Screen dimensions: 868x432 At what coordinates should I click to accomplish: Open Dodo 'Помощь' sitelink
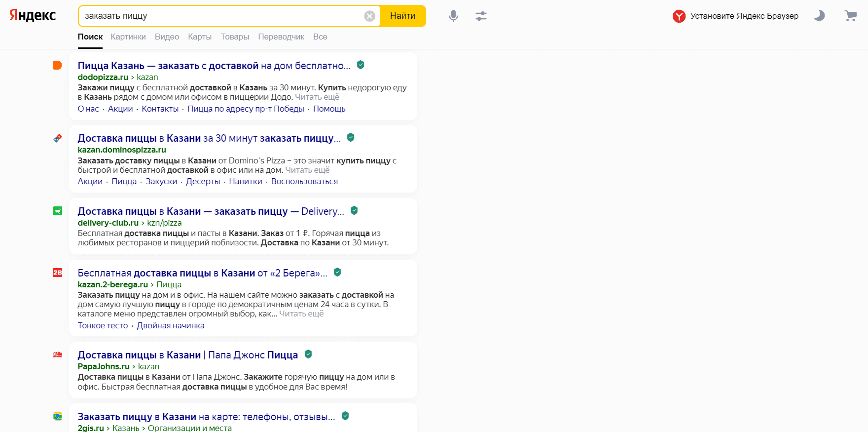[x=329, y=109]
